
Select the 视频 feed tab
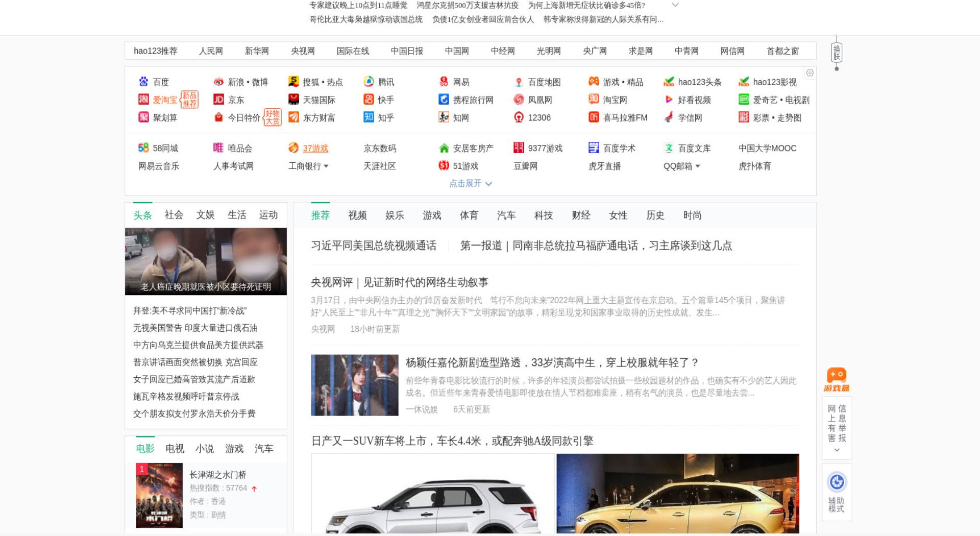(x=357, y=215)
